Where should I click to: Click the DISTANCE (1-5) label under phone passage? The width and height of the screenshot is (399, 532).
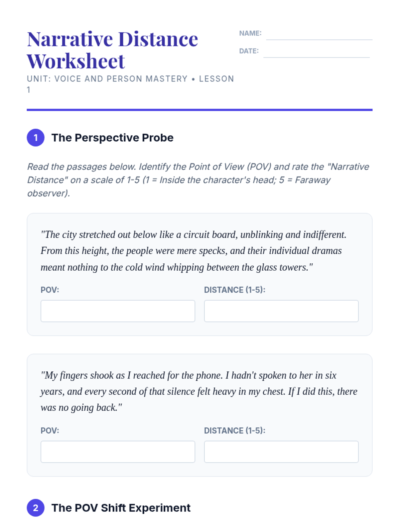pyautogui.click(x=234, y=431)
